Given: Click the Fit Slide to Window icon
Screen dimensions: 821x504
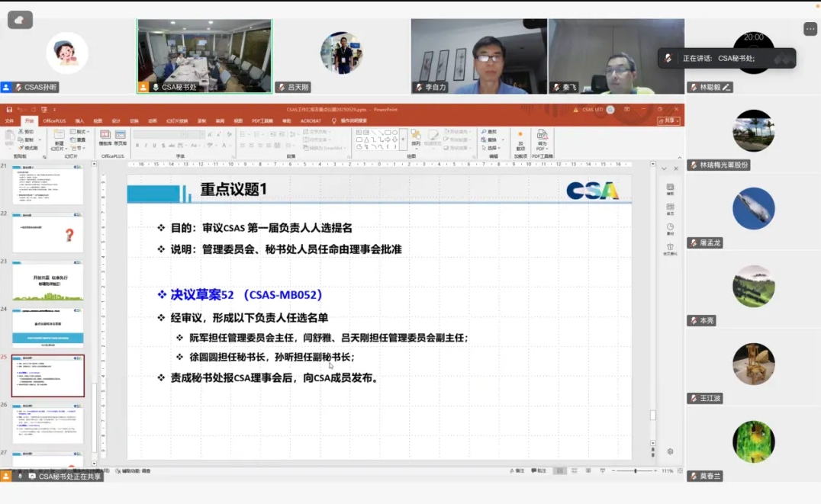Looking at the screenshot, I should click(680, 471).
